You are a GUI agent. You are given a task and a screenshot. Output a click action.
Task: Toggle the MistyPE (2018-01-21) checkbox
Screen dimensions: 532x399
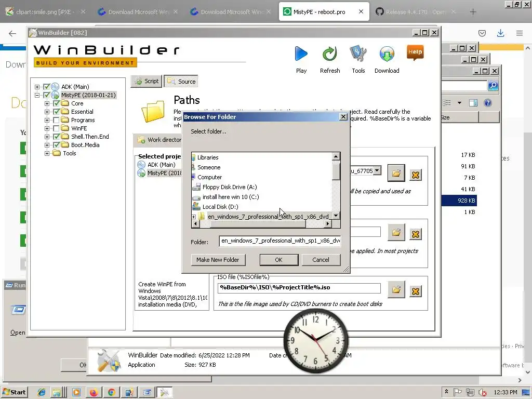click(x=46, y=95)
